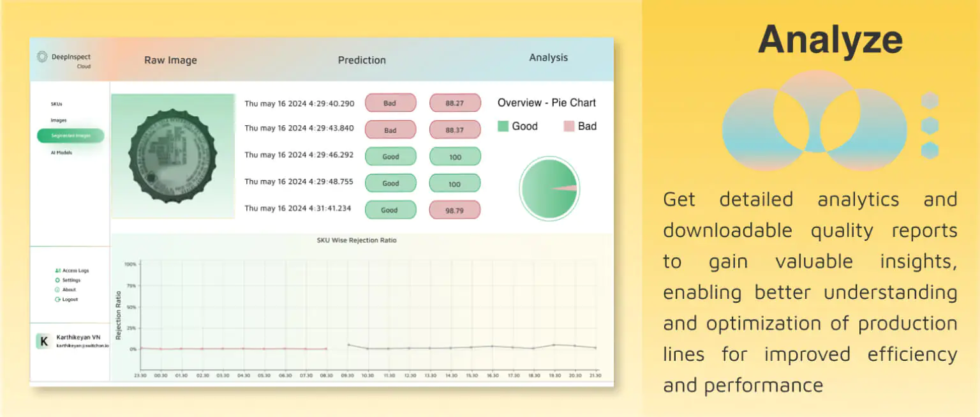Toggle the Good status for 4:31:41.234

click(390, 209)
